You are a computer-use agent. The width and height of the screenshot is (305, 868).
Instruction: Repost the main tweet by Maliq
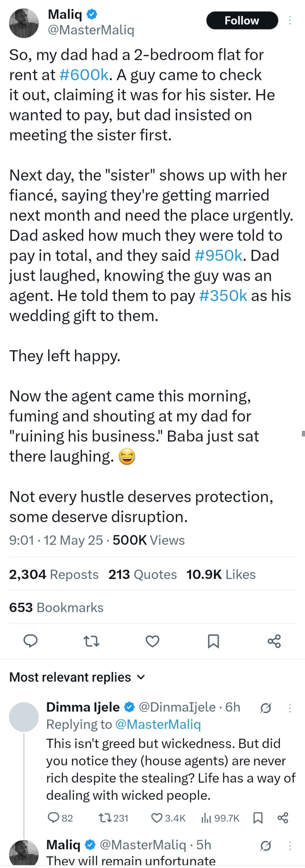pos(91,641)
